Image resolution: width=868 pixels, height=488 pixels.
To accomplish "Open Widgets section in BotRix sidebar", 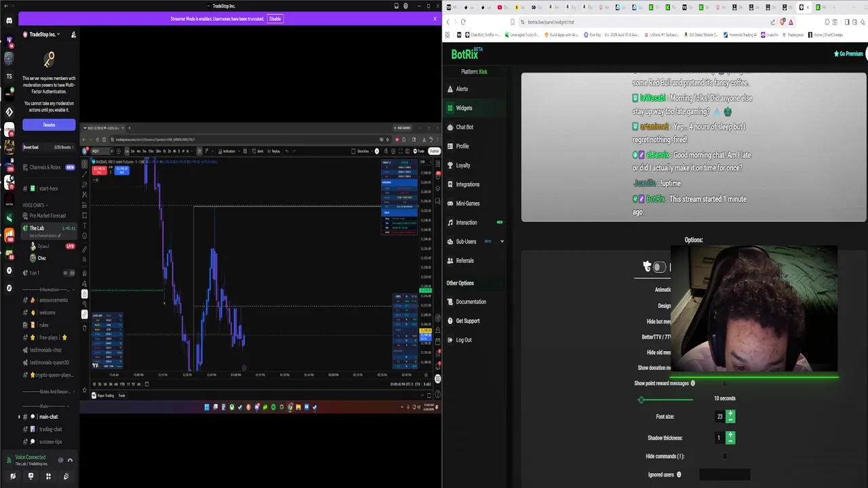I will point(464,108).
